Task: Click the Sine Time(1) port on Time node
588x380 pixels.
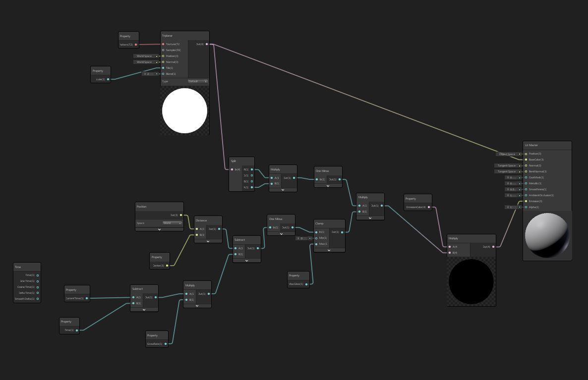Action: click(38, 281)
